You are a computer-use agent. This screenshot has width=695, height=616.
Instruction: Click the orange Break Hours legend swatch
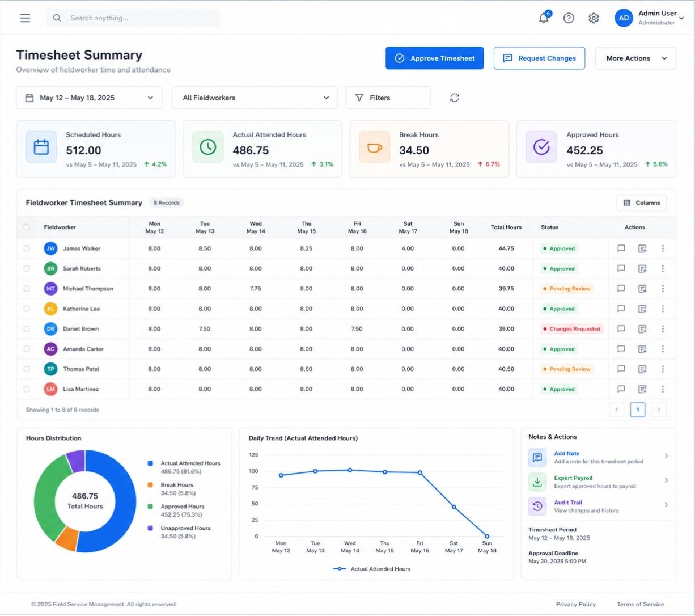(x=150, y=485)
